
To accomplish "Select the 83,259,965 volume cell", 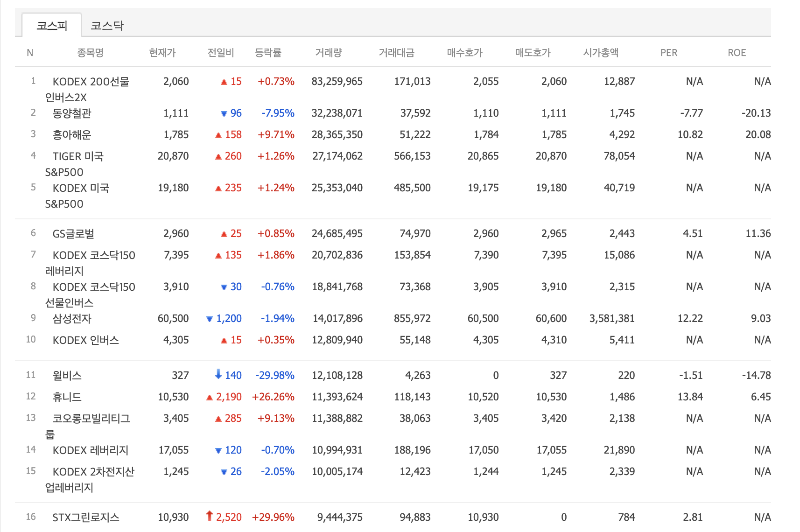I will 337,81.
